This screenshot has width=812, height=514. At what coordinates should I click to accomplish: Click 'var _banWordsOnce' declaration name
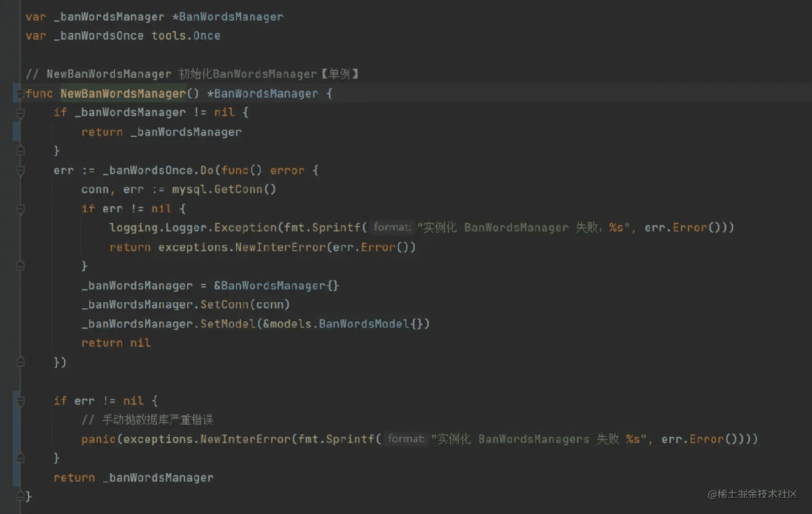point(98,36)
